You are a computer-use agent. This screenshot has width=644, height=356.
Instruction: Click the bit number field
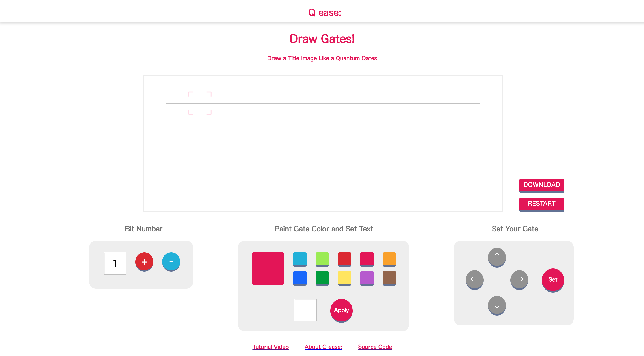(x=115, y=263)
